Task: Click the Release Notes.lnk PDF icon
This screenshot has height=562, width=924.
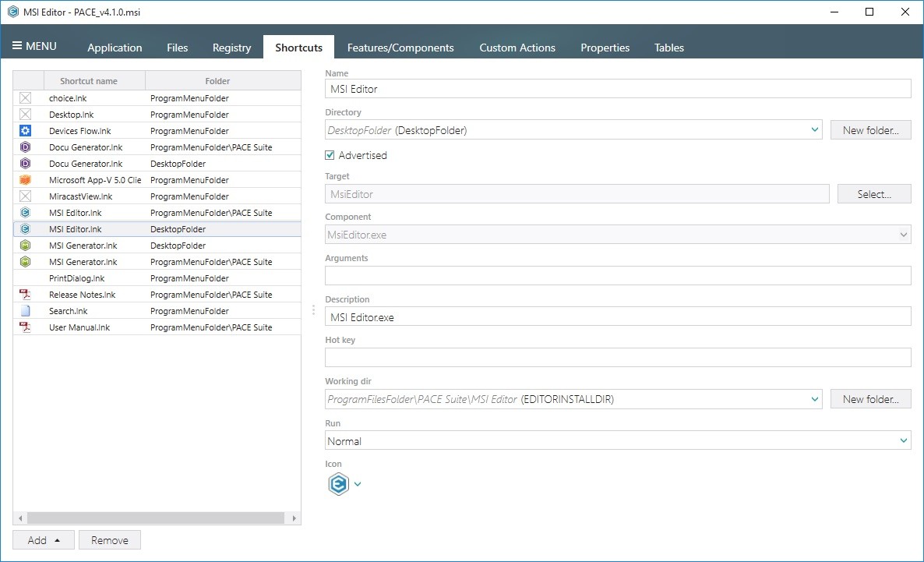Action: point(26,295)
